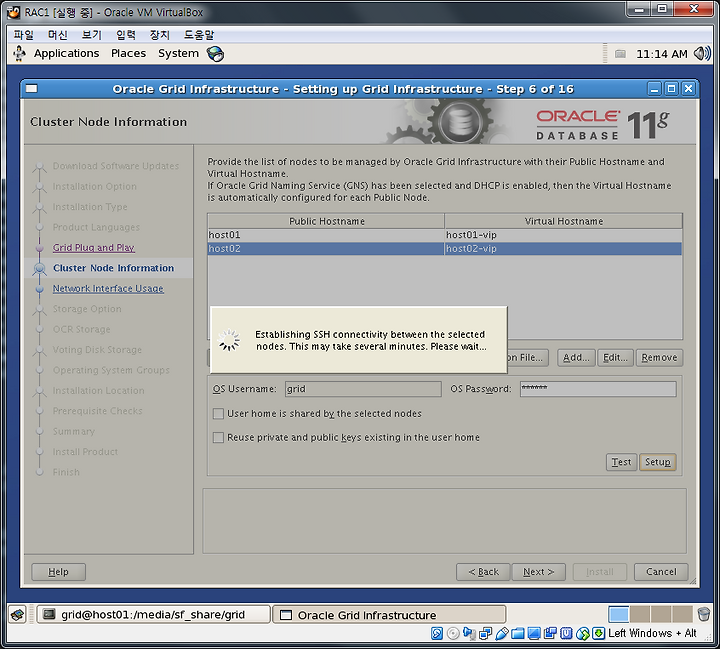Click the VirtualBox hard disk activity icon
720x649 pixels.
(x=437, y=633)
